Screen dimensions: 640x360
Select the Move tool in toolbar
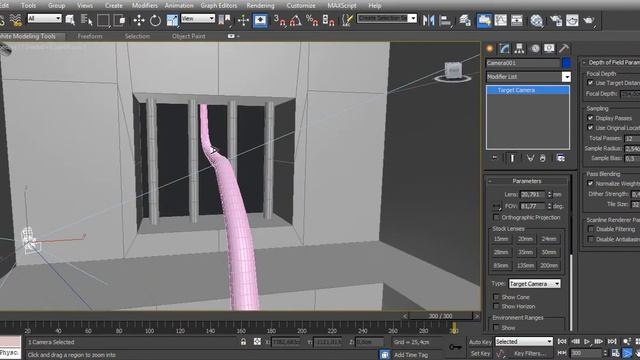(x=139, y=20)
